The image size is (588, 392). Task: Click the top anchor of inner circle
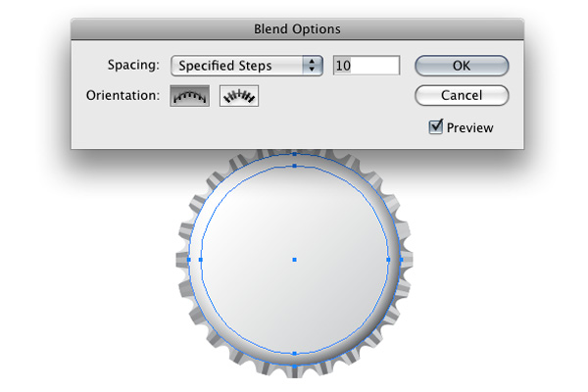[x=295, y=166]
